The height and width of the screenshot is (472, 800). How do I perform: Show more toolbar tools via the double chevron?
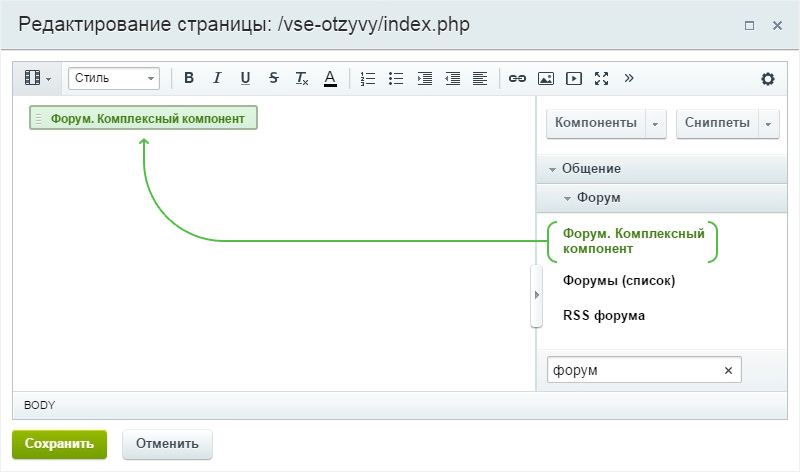point(629,78)
